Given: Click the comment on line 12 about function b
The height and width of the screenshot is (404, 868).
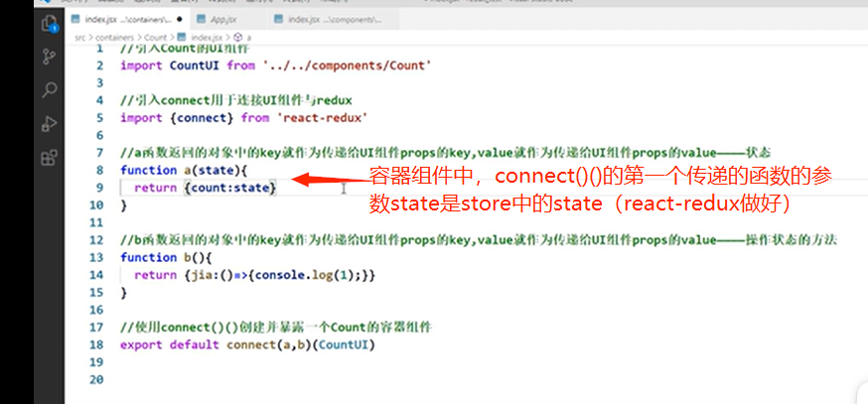Looking at the screenshot, I should click(479, 240).
